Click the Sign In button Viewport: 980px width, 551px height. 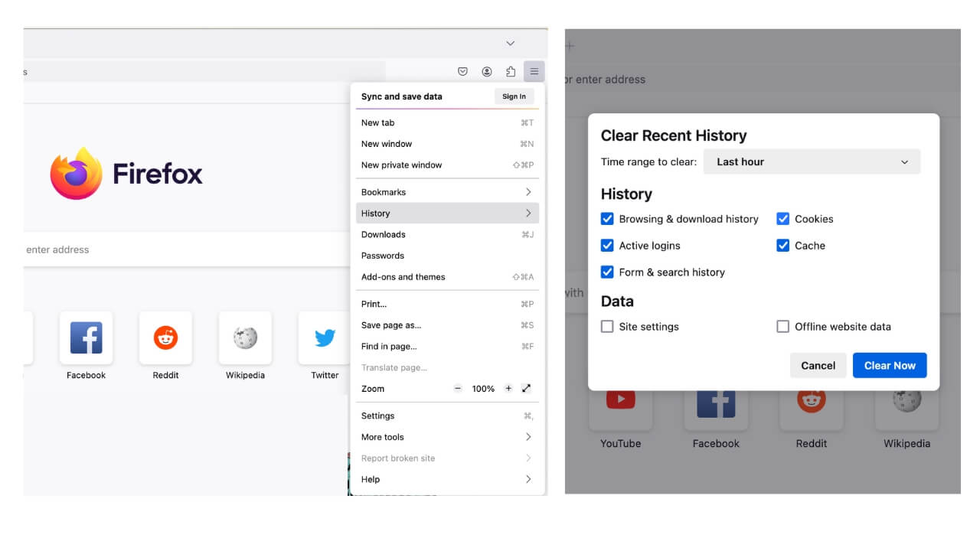(513, 96)
